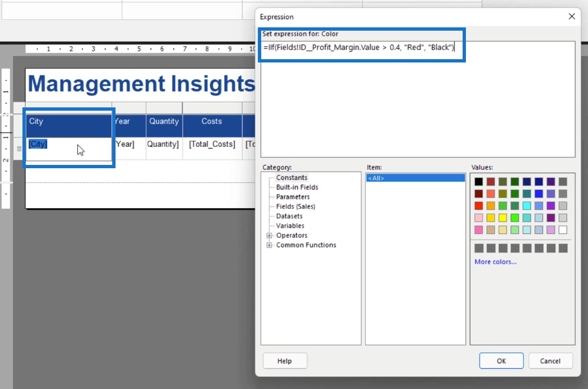Pick the turquoise color swatch
Image resolution: width=588 pixels, height=389 pixels.
point(527,218)
